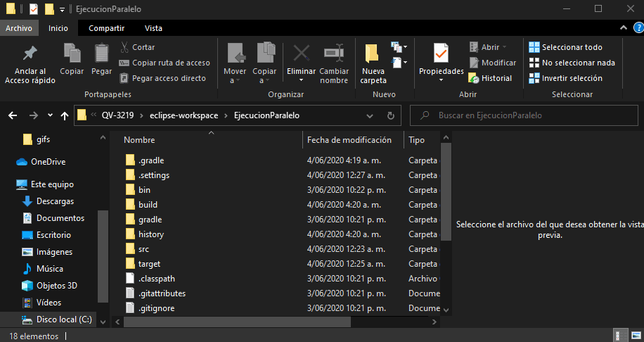This screenshot has height=342, width=644.
Task: Click the Pegar clipboard icon
Action: pos(101,53)
